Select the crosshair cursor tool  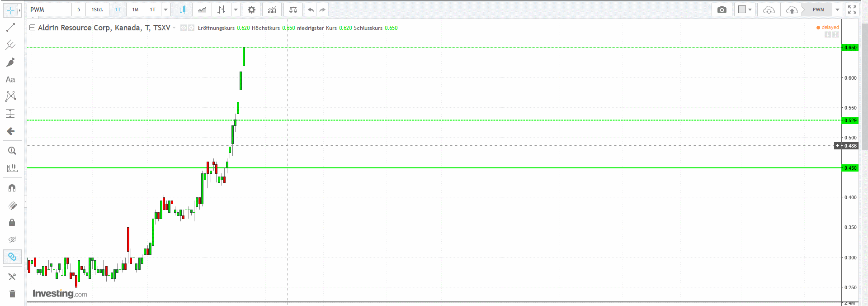coord(10,10)
